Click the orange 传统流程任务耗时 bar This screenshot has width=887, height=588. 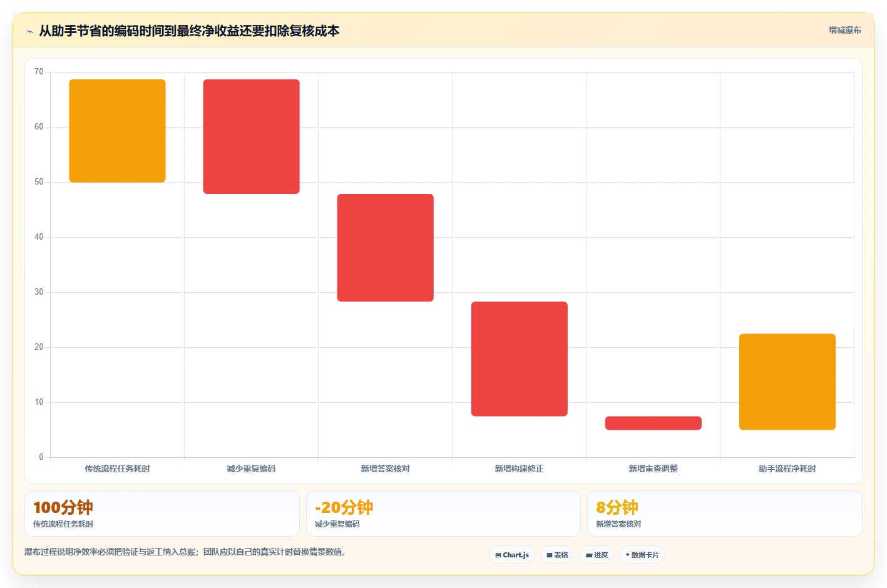(x=117, y=131)
